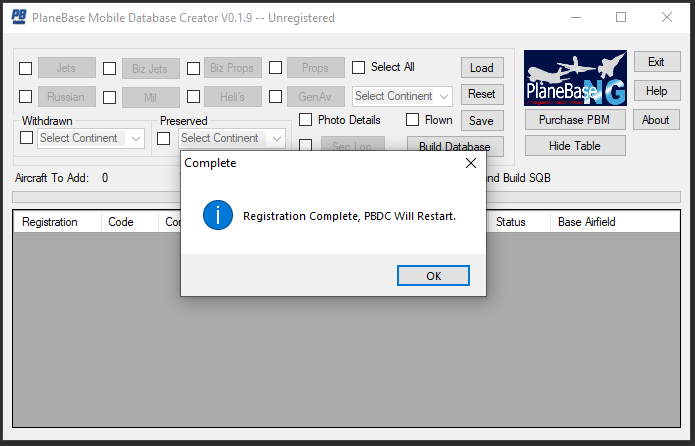Image resolution: width=695 pixels, height=446 pixels.
Task: Expand the Preserved Select Continent dropdown
Action: pos(232,139)
